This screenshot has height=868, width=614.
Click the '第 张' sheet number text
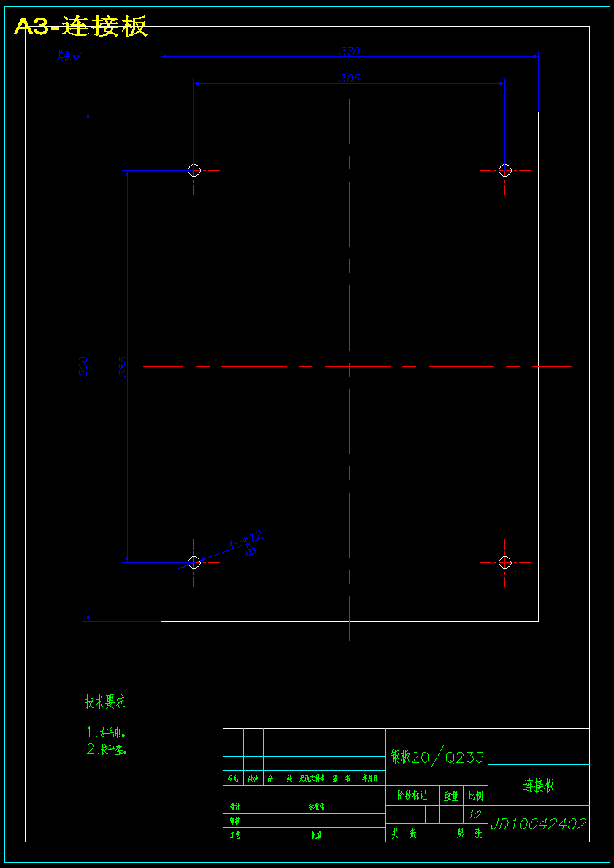click(469, 833)
